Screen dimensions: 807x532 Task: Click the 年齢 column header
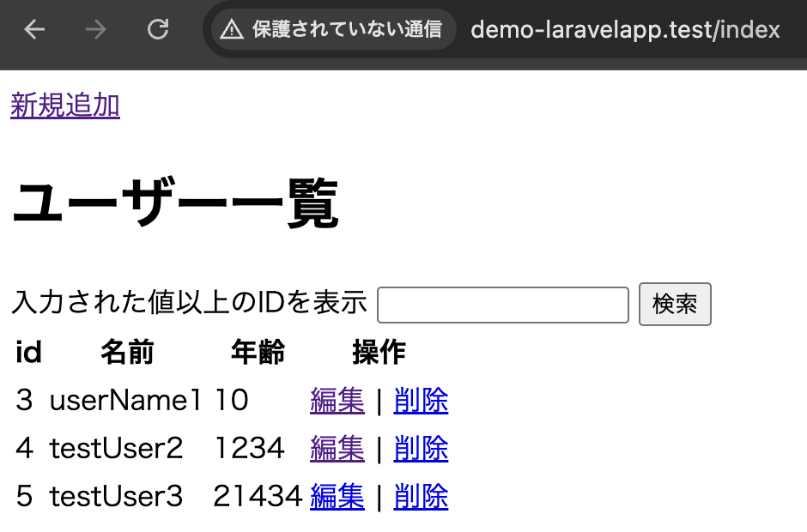pos(258,352)
